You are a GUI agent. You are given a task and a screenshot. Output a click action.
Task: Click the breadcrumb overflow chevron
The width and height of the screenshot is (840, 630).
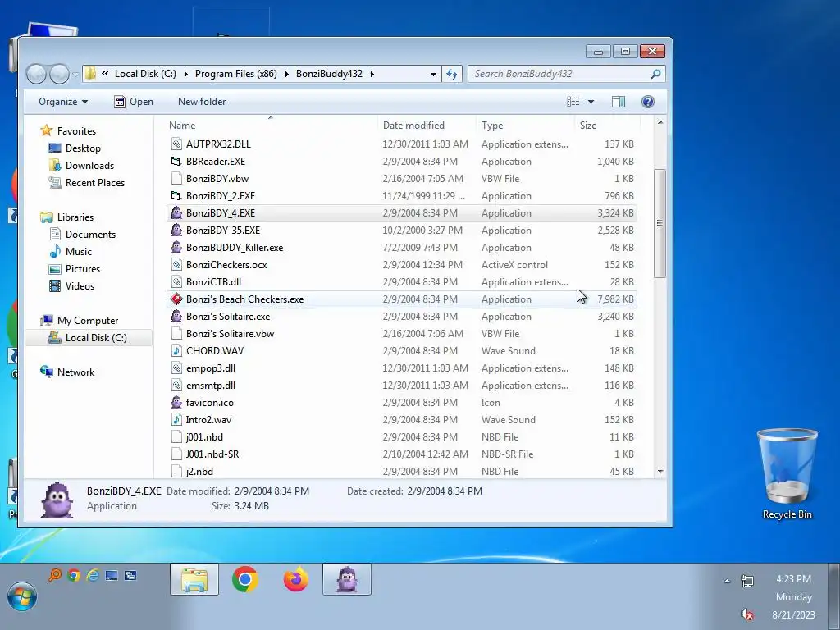click(105, 74)
